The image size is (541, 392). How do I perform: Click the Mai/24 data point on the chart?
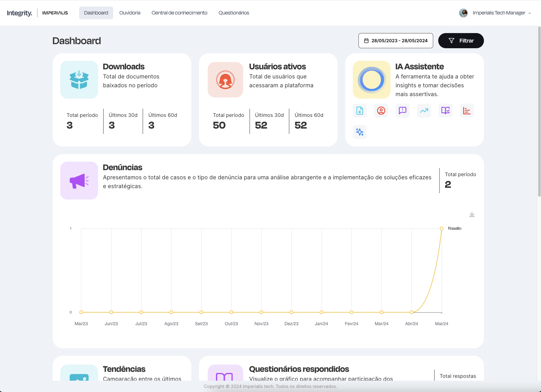442,228
